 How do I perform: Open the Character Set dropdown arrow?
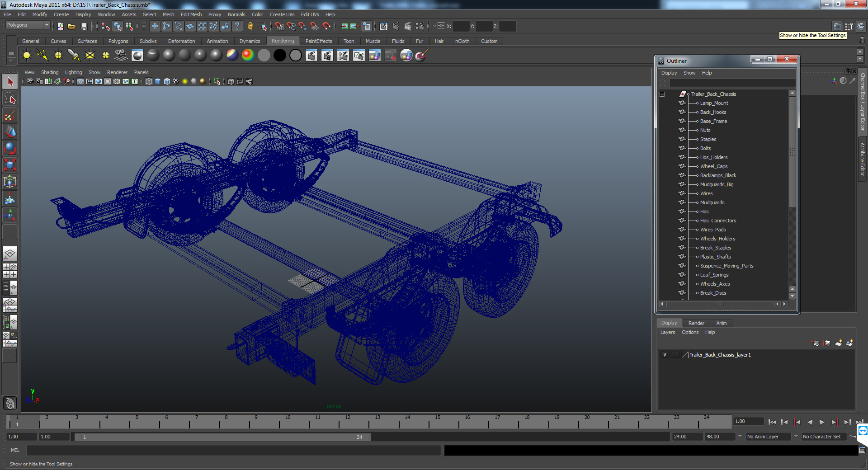point(796,437)
